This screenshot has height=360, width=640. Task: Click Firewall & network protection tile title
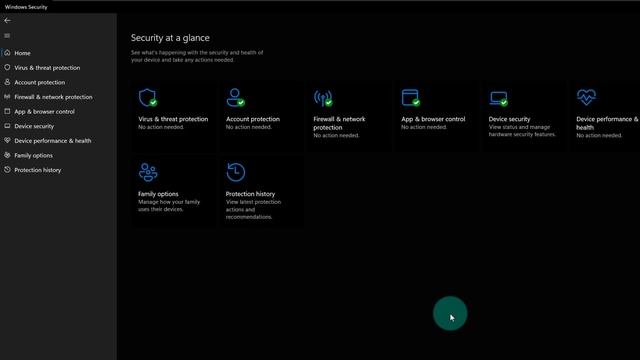pos(339,123)
